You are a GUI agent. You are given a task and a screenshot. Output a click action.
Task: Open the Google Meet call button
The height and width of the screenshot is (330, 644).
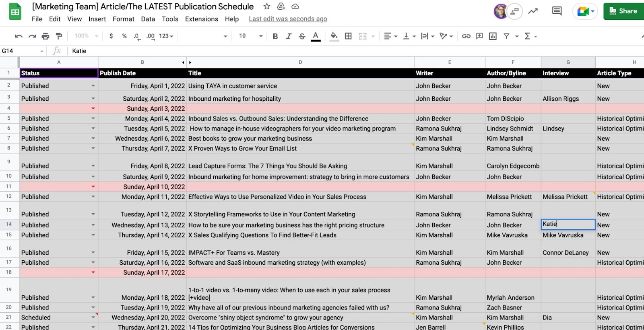coord(585,11)
